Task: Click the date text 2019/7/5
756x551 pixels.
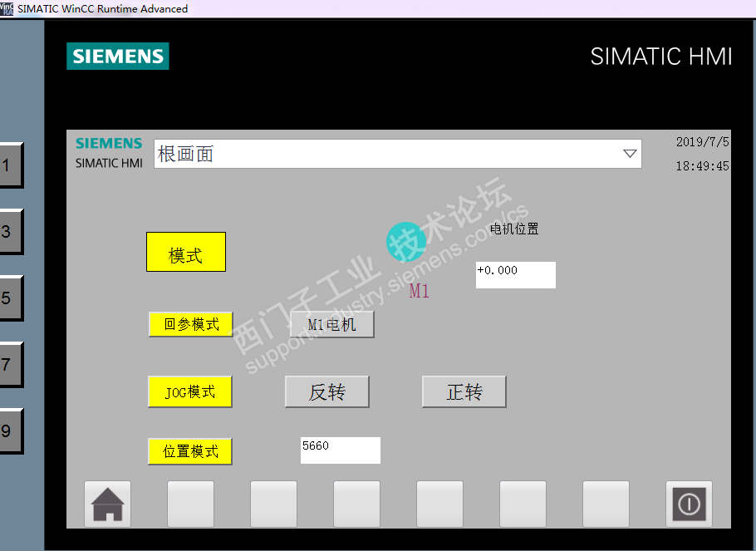Action: pyautogui.click(x=702, y=142)
